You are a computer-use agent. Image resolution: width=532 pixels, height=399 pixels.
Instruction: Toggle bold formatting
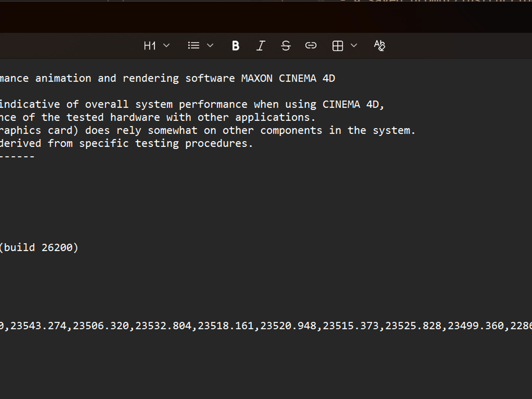coord(235,46)
